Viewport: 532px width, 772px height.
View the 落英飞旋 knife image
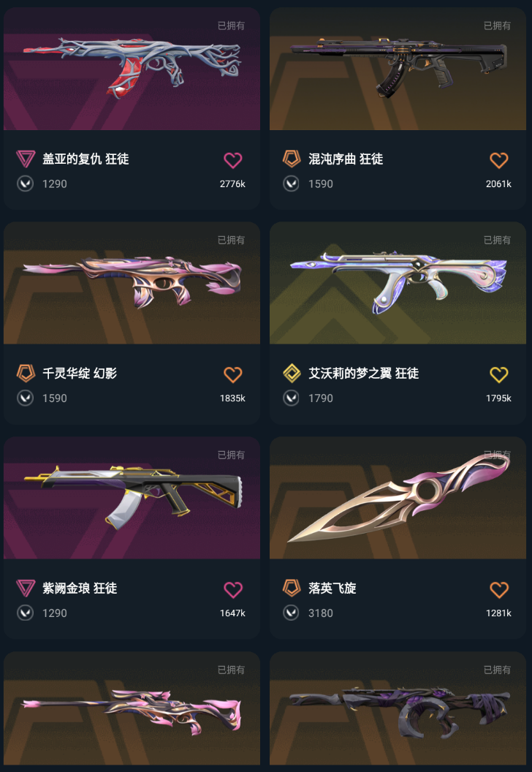(x=398, y=498)
